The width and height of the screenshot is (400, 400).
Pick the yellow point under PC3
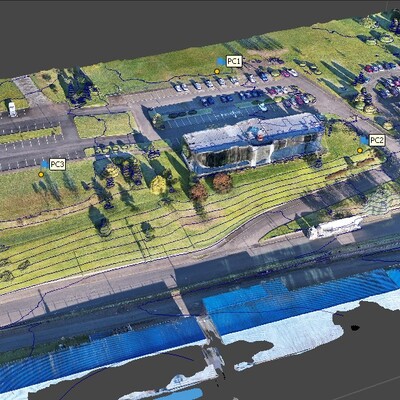pos(41,174)
